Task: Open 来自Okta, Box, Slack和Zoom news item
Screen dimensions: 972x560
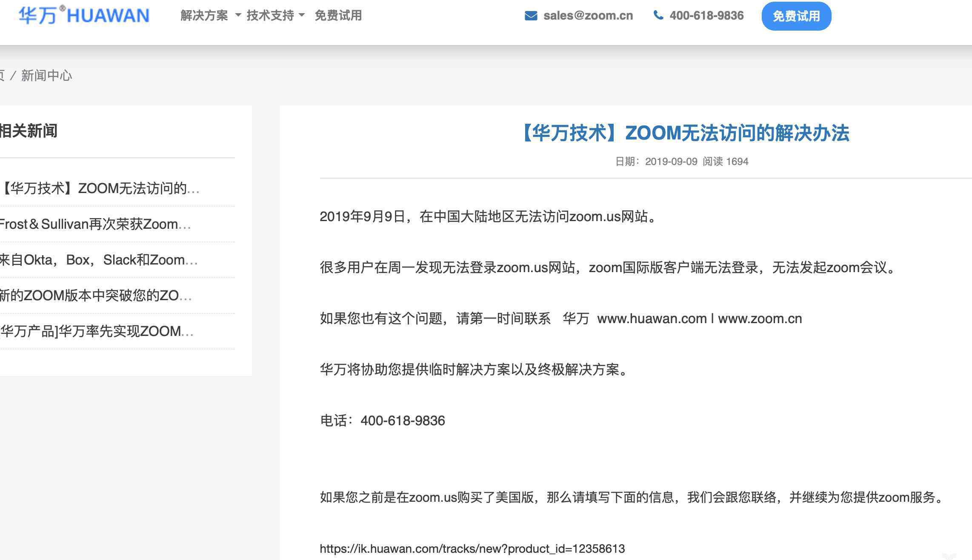Action: (98, 260)
